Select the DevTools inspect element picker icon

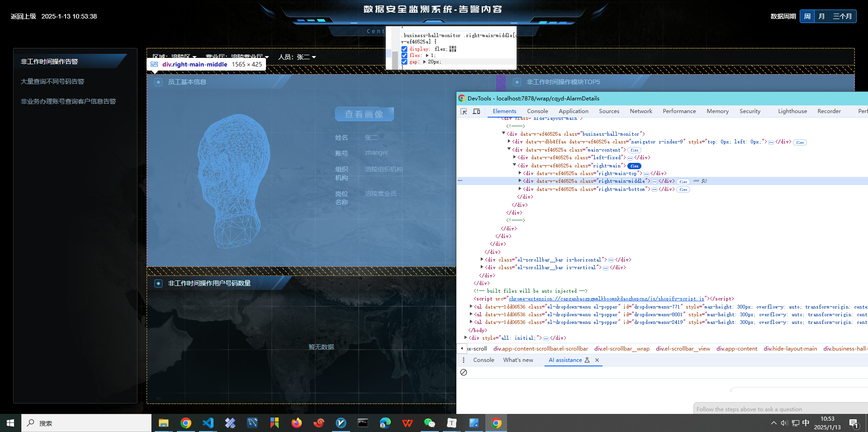(x=464, y=111)
